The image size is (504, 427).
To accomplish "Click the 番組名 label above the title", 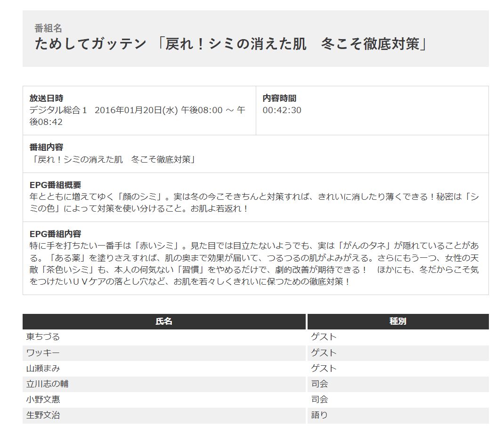I will pos(48,28).
